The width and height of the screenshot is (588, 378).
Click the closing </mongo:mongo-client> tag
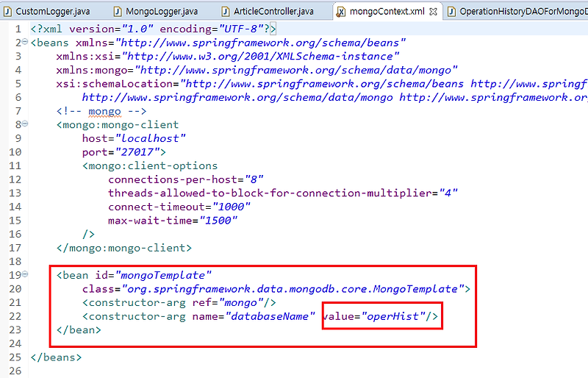coord(124,248)
